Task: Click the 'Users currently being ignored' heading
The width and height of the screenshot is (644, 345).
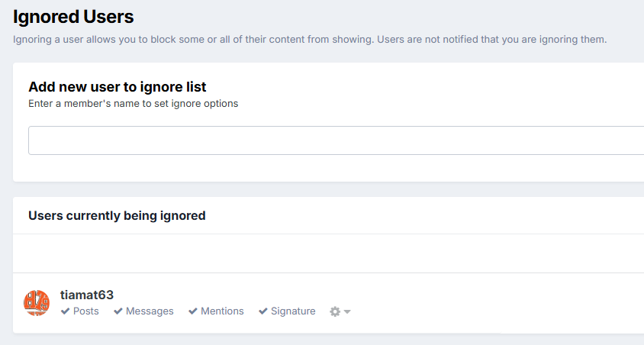Action: click(117, 215)
